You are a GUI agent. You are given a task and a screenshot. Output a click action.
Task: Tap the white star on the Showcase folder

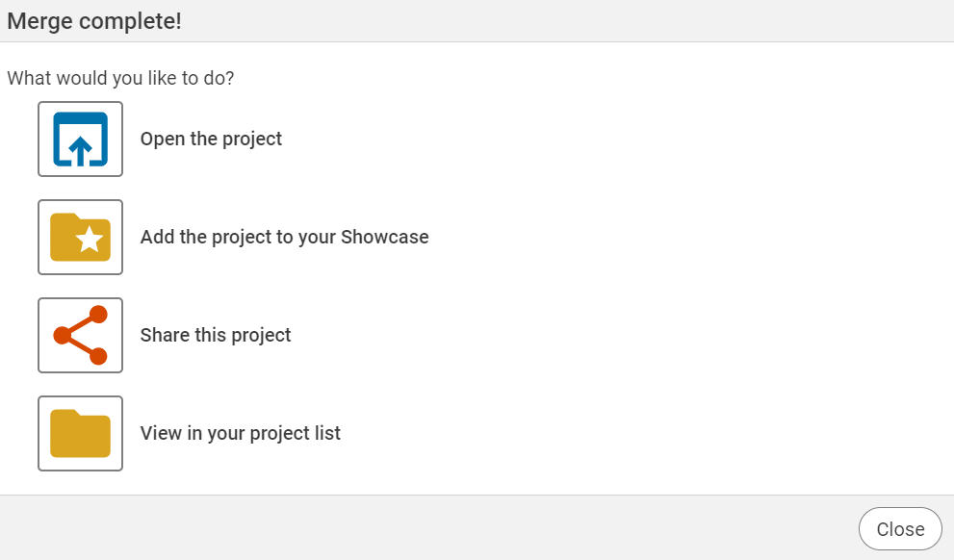90,241
